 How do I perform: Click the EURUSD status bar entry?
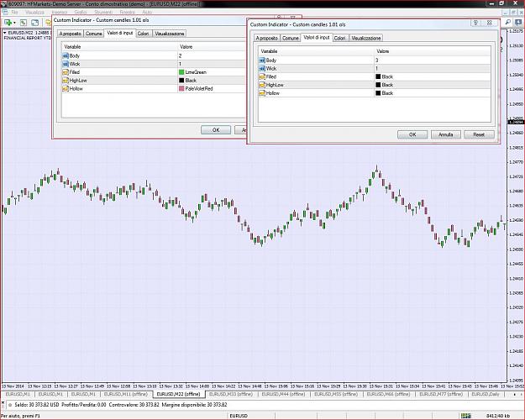[239, 416]
